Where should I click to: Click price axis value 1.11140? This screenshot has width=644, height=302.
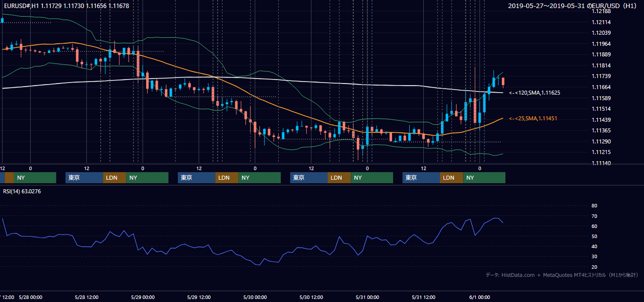point(601,163)
